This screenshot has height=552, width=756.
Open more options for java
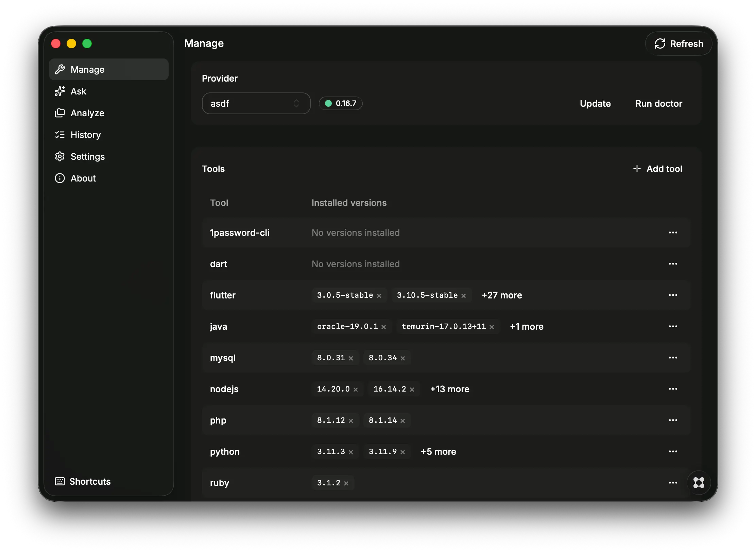673,326
